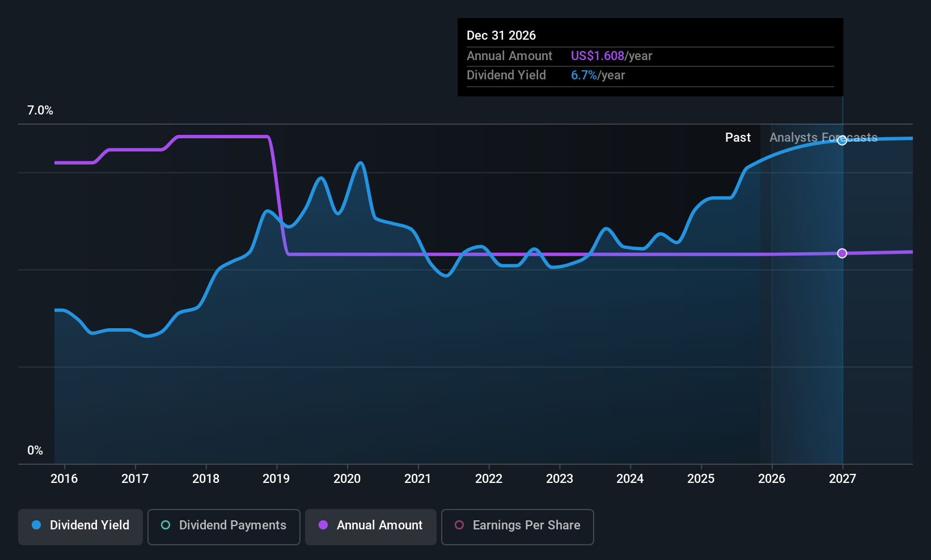Click the 7.0% y-axis label
This screenshot has height=560, width=931.
point(40,110)
